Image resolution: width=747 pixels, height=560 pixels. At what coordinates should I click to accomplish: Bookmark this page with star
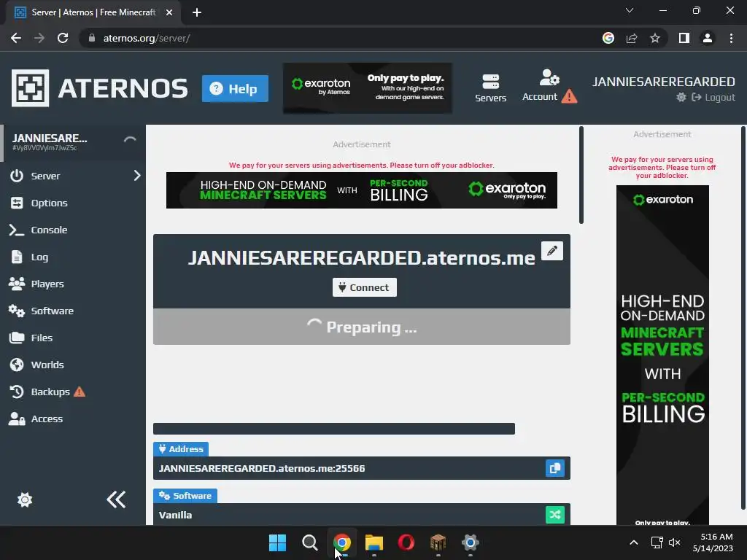coord(655,38)
